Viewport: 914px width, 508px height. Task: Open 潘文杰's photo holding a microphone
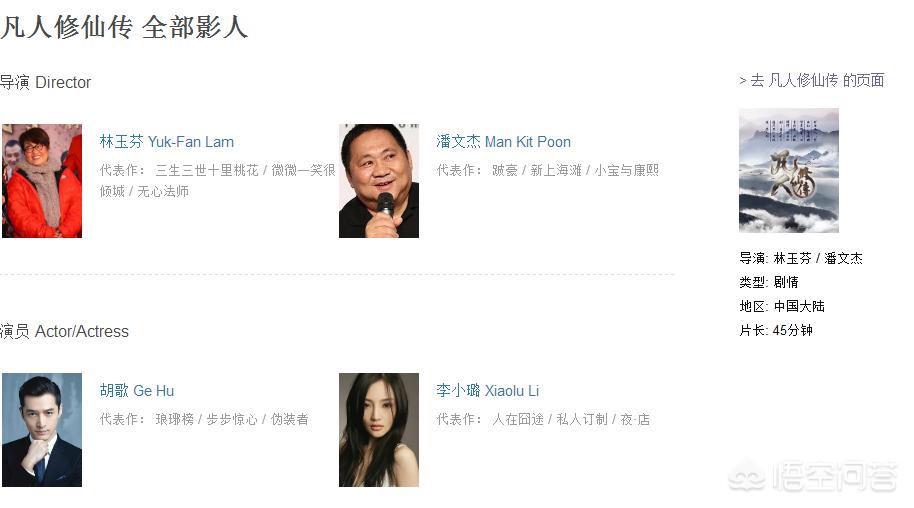coord(379,181)
